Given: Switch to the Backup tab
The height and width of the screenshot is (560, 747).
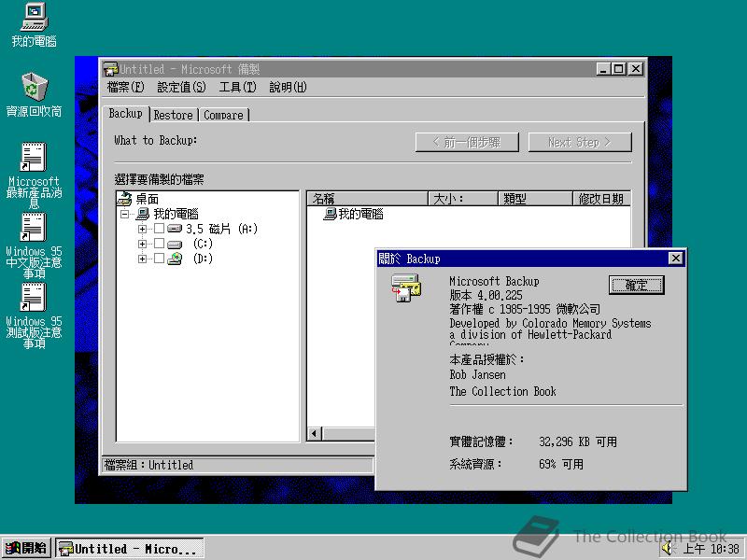Looking at the screenshot, I should [x=126, y=113].
